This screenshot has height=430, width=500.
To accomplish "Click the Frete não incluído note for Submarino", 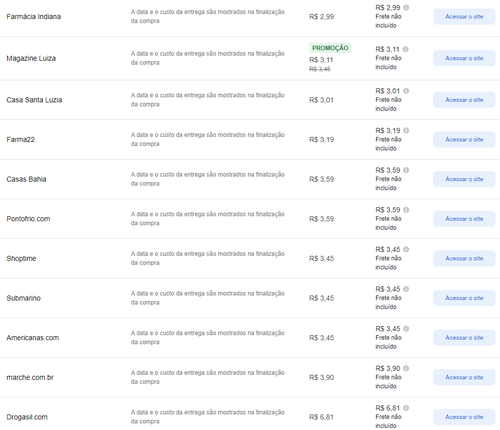I will point(388,302).
